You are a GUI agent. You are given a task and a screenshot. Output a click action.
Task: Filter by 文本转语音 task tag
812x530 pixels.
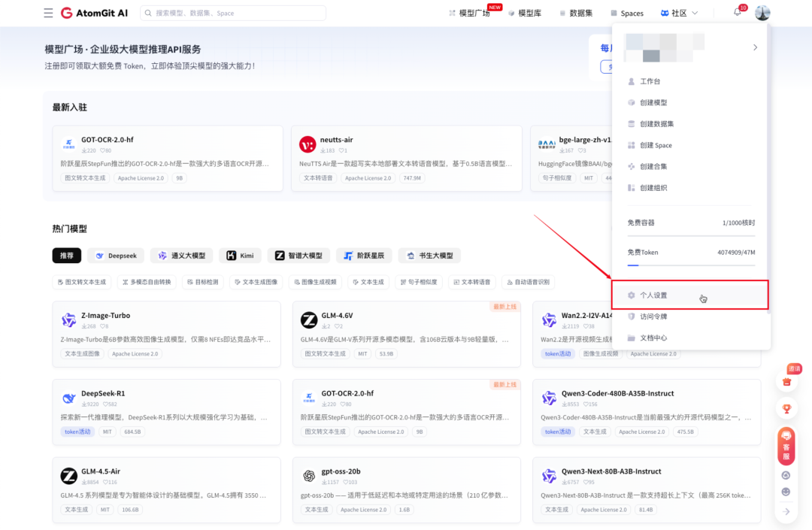pyautogui.click(x=471, y=282)
